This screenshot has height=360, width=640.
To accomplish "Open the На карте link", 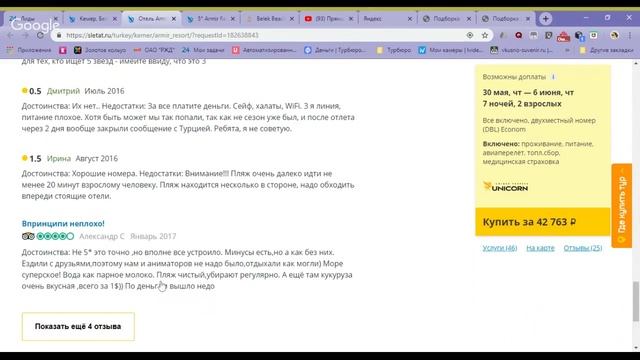I will coord(540,248).
